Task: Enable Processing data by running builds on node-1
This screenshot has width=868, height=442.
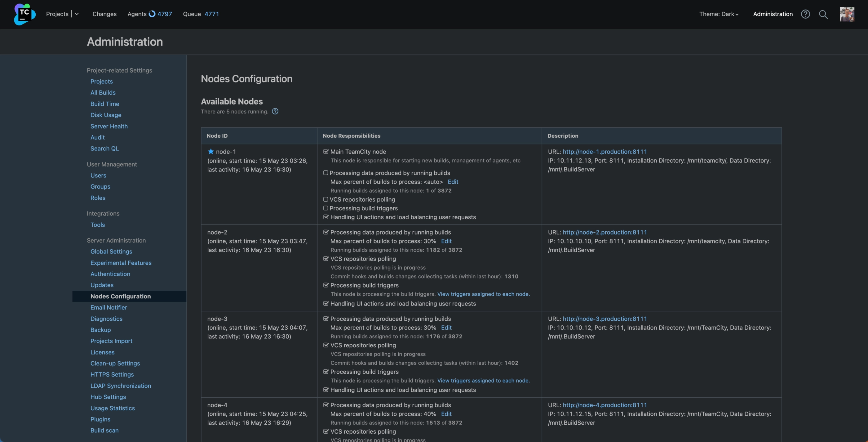Action: 325,173
